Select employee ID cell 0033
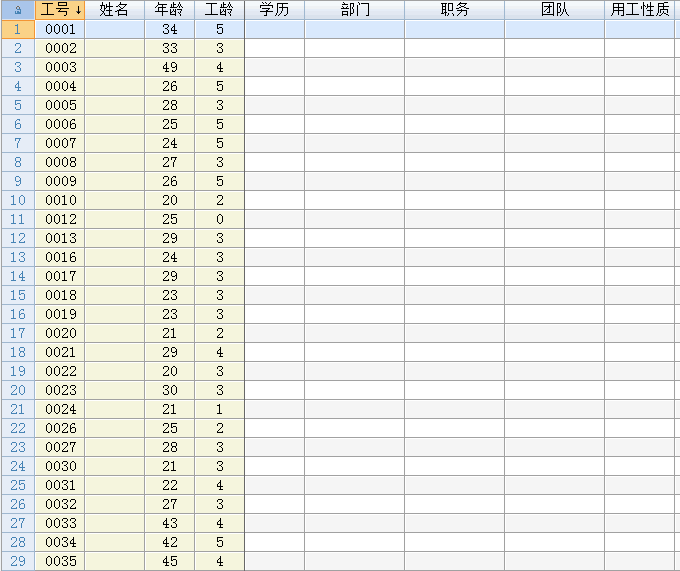This screenshot has height=571, width=680. click(x=60, y=523)
